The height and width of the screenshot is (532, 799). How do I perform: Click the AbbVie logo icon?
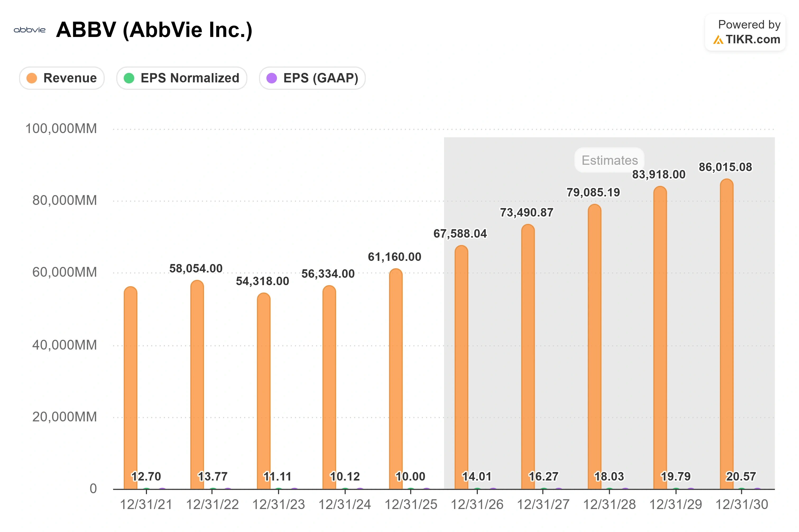point(30,30)
